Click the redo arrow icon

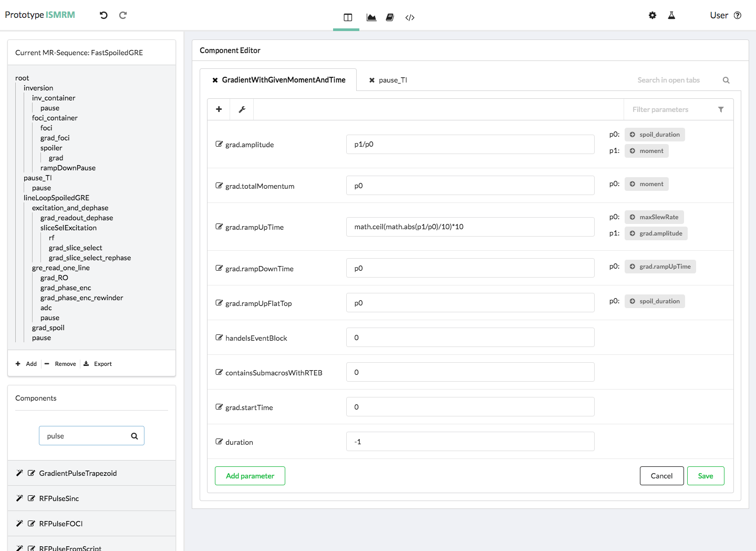click(123, 15)
